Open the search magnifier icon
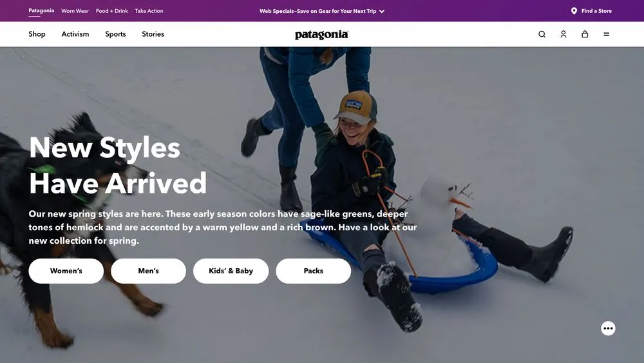The image size is (644, 363). coord(542,34)
